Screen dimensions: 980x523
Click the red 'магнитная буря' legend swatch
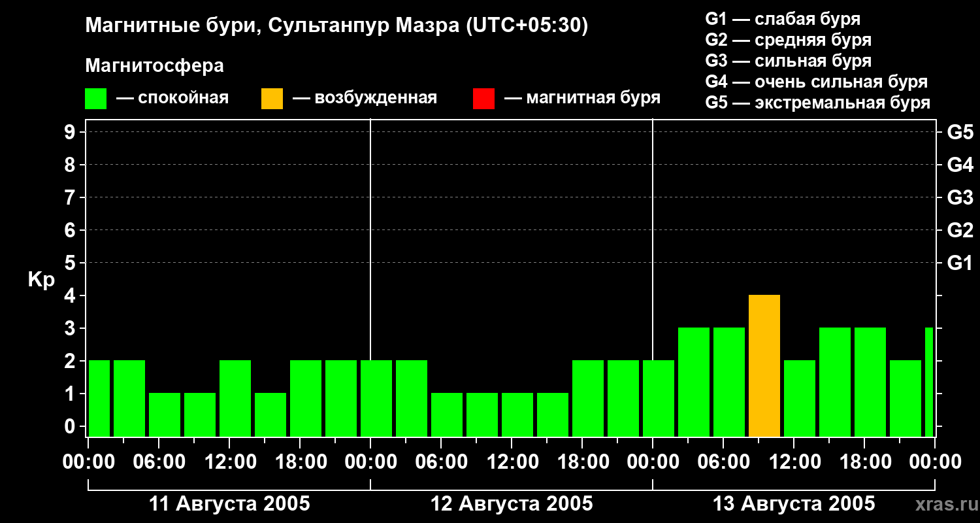tap(484, 99)
